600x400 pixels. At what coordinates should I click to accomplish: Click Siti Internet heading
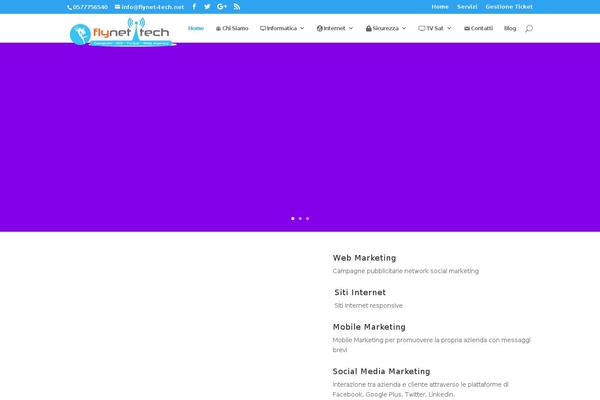(x=360, y=292)
